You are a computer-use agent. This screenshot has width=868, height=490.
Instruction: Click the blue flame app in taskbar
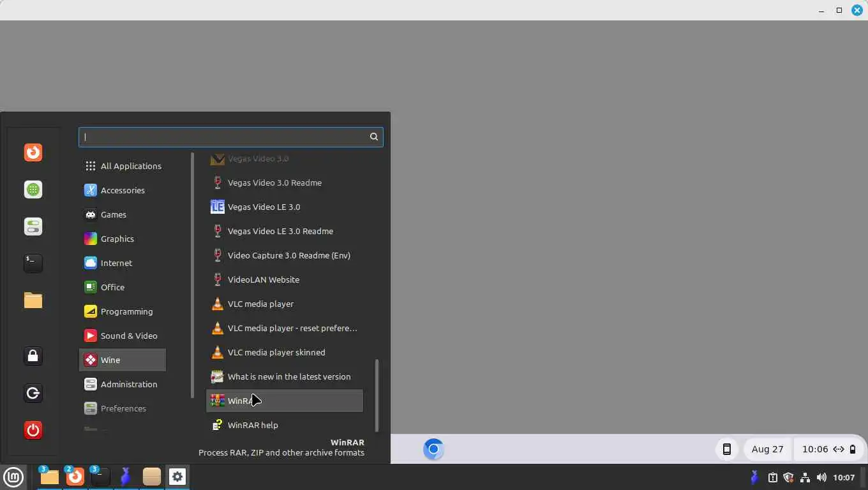coord(126,477)
